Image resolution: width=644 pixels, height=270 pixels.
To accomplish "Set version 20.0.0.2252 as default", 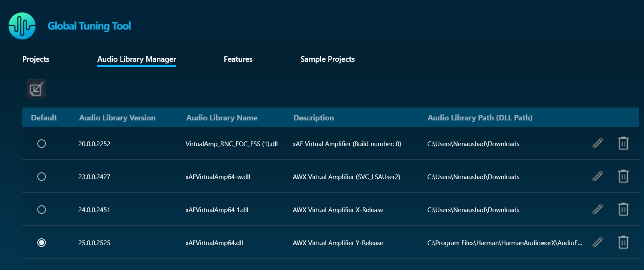I will 42,144.
